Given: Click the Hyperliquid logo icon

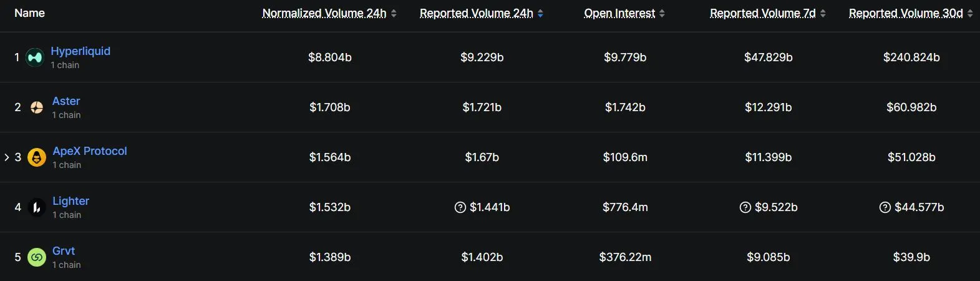Looking at the screenshot, I should pos(35,57).
